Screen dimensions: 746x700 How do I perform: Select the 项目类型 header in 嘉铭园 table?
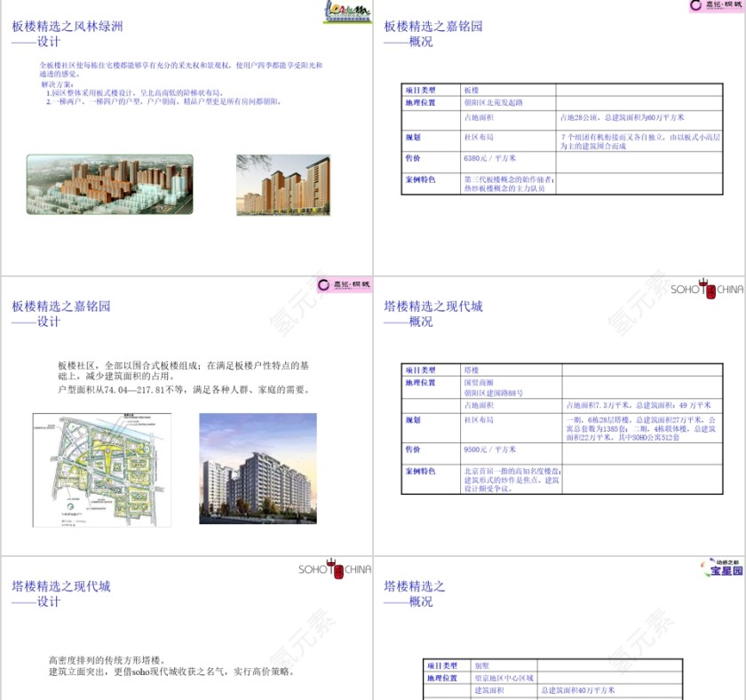(x=421, y=90)
